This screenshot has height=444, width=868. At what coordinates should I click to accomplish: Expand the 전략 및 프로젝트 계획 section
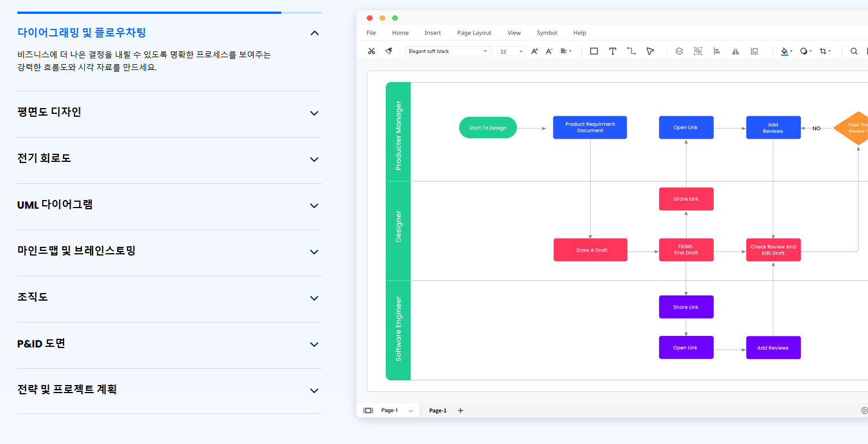(315, 391)
